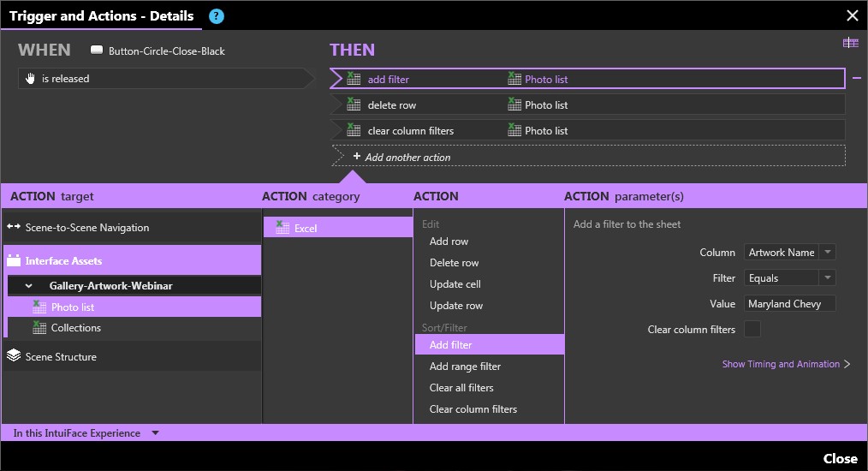The height and width of the screenshot is (471, 868).
Task: Select Clear column filters in action list
Action: [x=473, y=409]
